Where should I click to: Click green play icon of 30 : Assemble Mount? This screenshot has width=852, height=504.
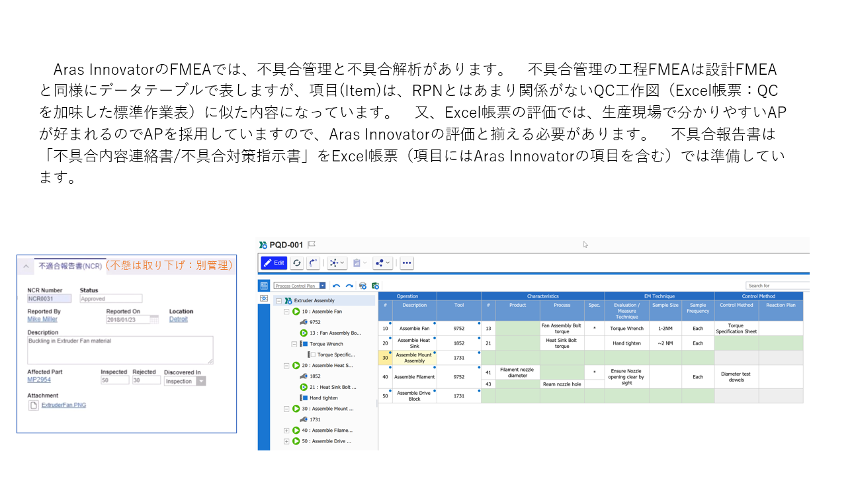(x=296, y=409)
